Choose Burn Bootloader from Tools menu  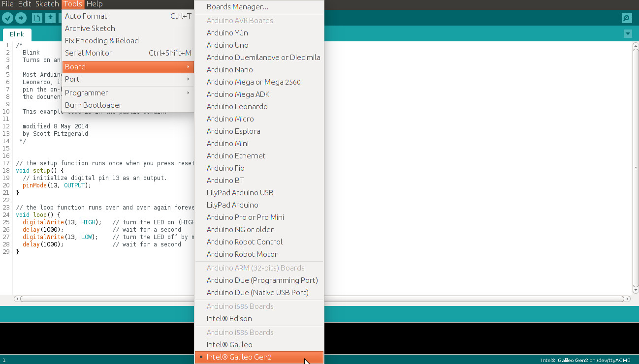point(94,105)
